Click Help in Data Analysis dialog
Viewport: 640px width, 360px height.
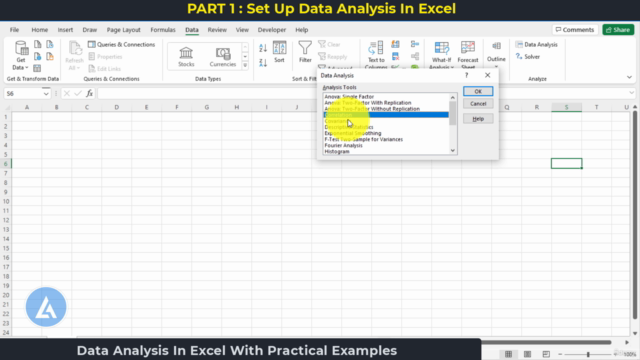tap(478, 119)
